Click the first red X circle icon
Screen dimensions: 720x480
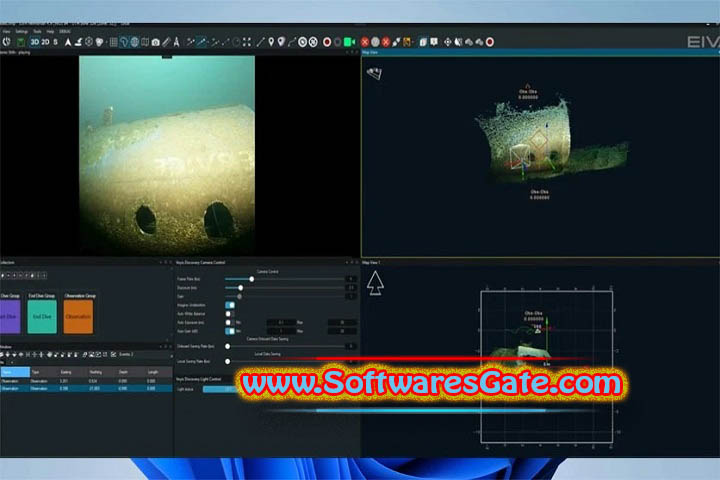365,42
